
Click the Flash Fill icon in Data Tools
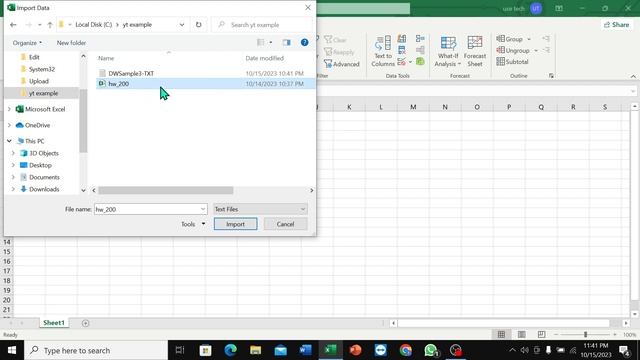pyautogui.click(x=402, y=39)
